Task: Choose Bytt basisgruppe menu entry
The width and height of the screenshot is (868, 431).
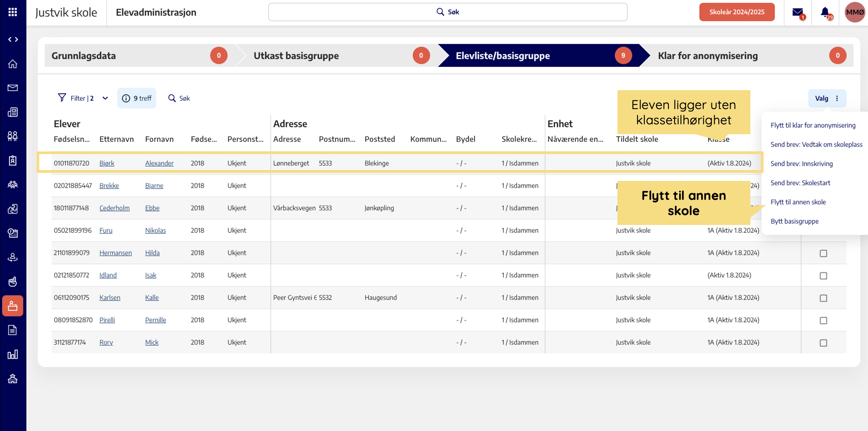Action: [794, 221]
